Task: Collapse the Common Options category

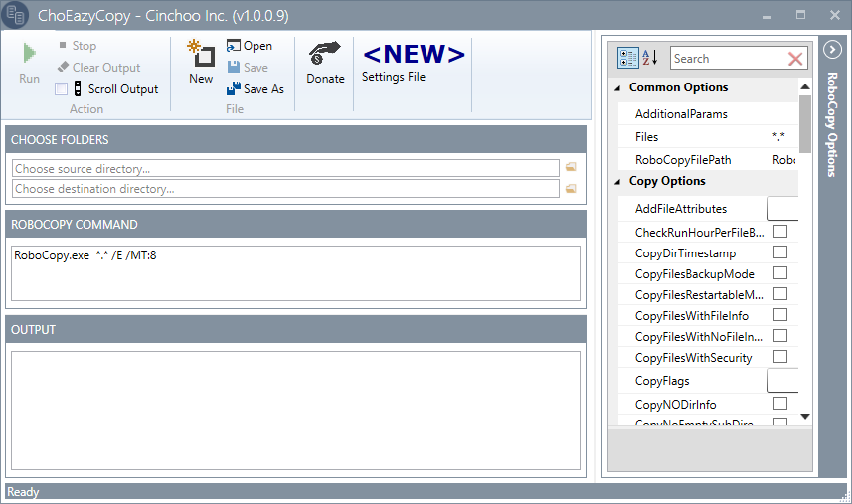Action: (617, 88)
